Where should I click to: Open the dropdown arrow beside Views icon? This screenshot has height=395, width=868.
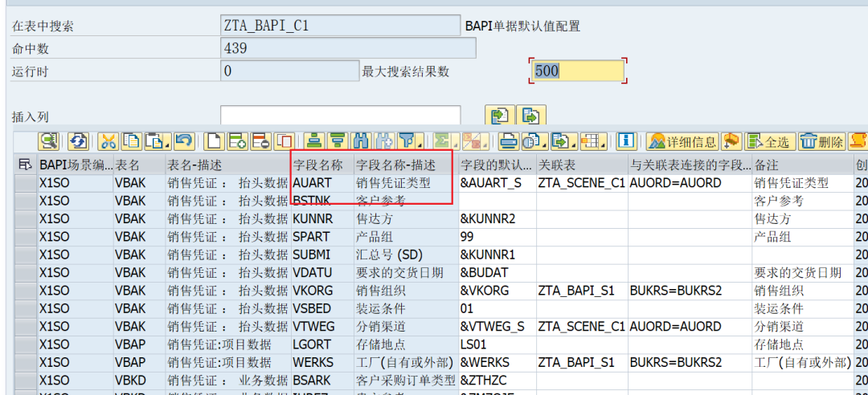pyautogui.click(x=544, y=145)
